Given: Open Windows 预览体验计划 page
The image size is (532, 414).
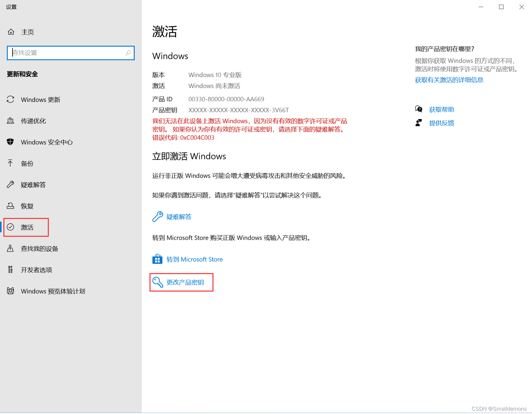Looking at the screenshot, I should pos(53,291).
